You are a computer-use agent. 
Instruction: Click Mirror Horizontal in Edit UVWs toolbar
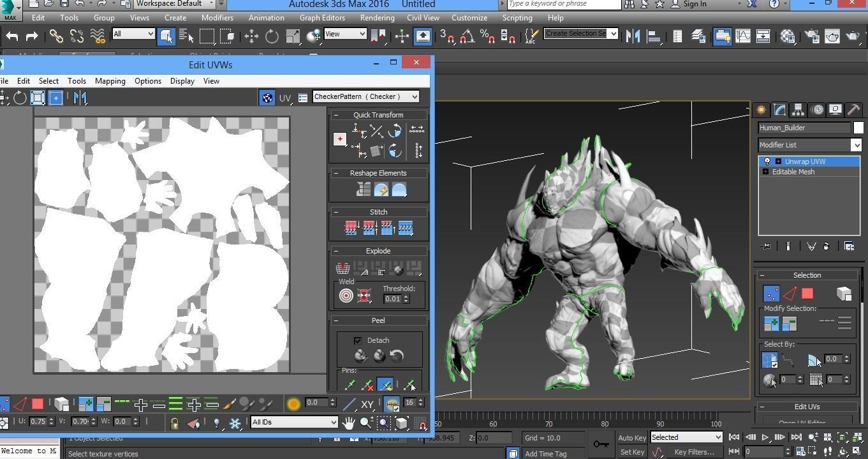[80, 98]
